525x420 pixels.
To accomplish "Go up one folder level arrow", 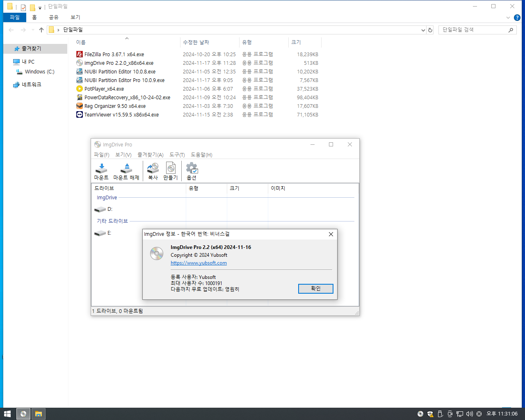I will (x=41, y=30).
